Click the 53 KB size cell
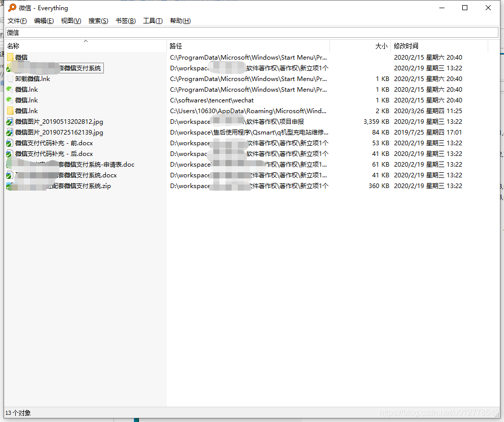Image resolution: width=504 pixels, height=422 pixels. click(x=381, y=143)
